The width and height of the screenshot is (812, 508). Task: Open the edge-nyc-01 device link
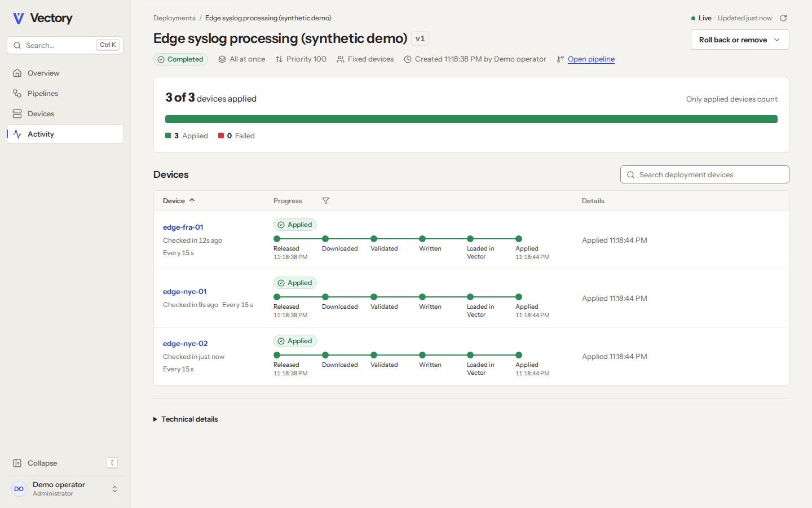pos(185,291)
